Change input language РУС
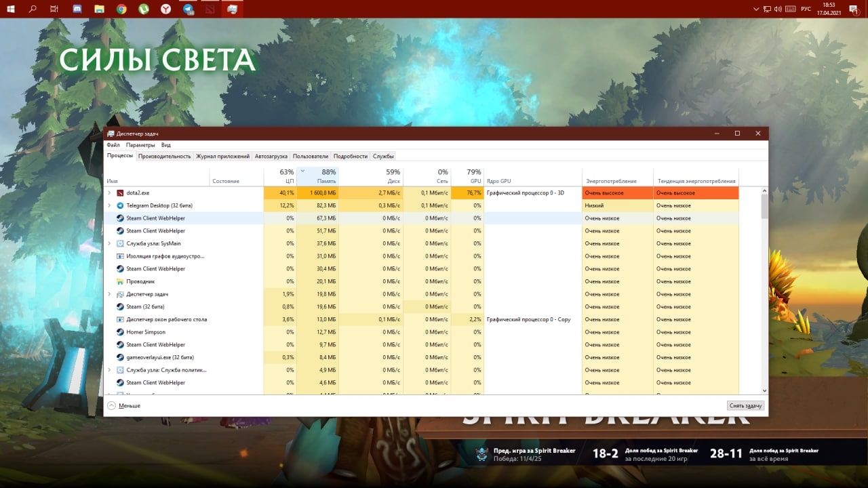Viewport: 868px width, 488px height. (x=806, y=9)
